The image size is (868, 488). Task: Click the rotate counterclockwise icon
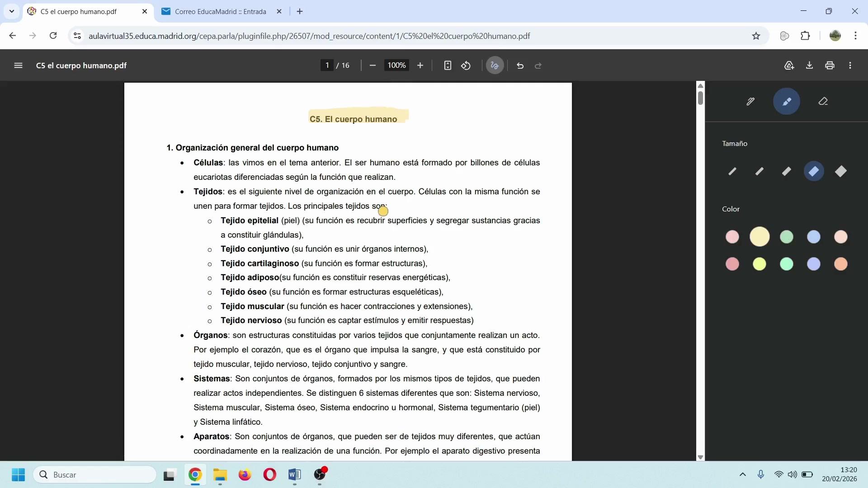point(466,66)
